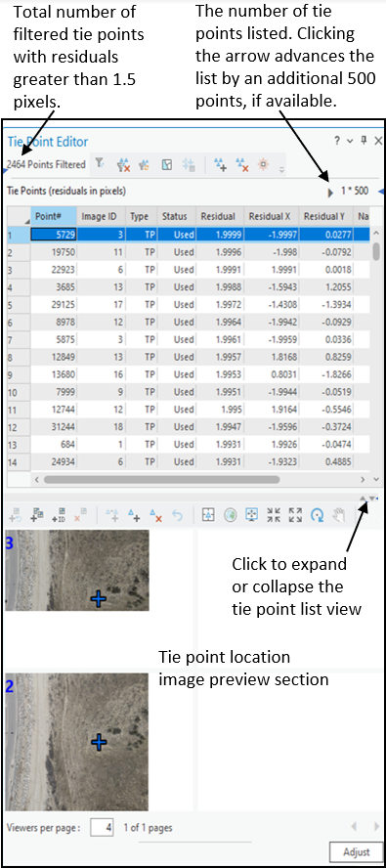Screen dimensions: 386x868
Task: Click the full extent expanding arrows icon
Action: 295,516
